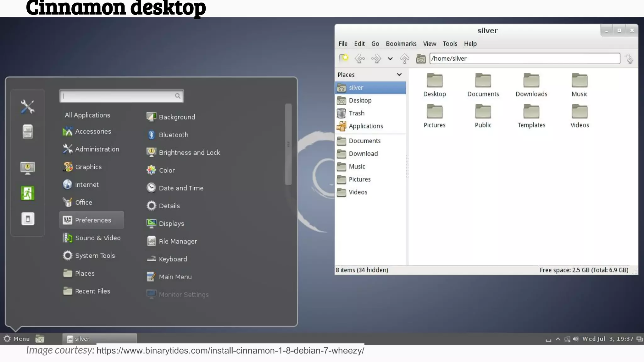Open the Edit menu

359,44
